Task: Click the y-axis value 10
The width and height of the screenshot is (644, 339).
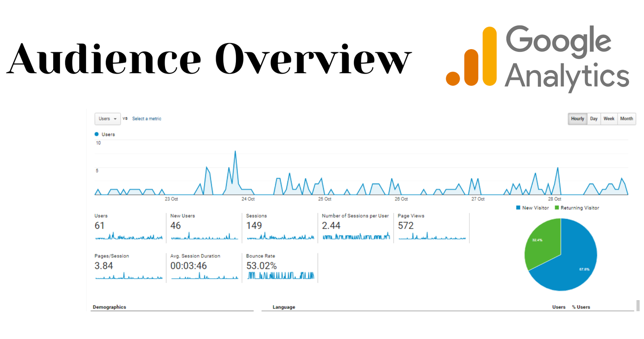Action: click(98, 143)
